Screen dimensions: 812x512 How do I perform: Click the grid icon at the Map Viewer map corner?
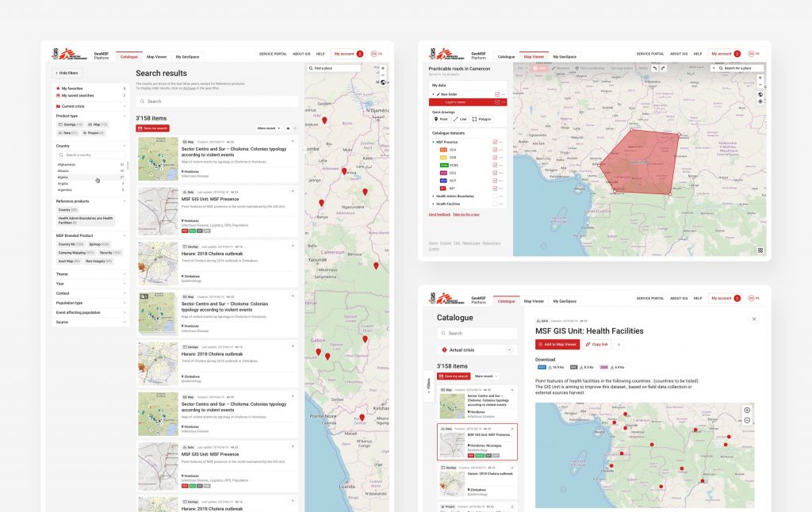[x=760, y=250]
